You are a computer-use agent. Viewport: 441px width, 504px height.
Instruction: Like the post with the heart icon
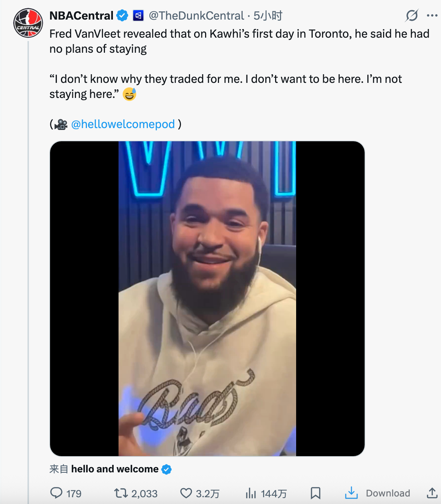click(186, 493)
